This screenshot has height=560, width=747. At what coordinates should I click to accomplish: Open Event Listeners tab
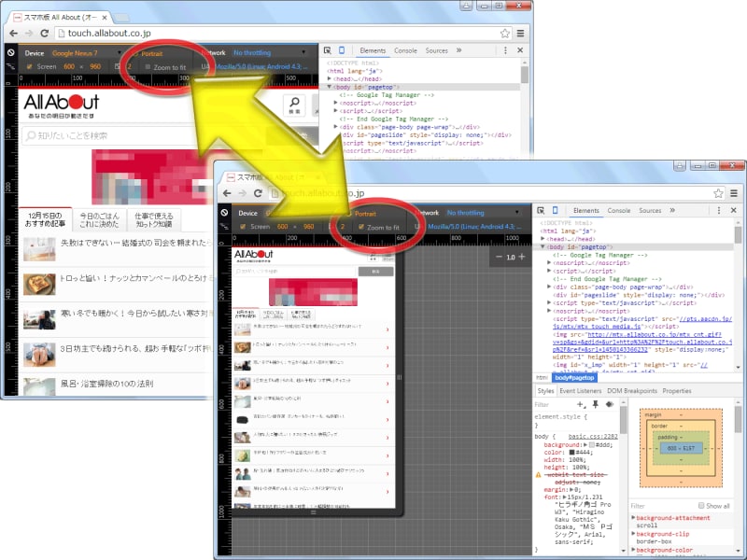(580, 390)
